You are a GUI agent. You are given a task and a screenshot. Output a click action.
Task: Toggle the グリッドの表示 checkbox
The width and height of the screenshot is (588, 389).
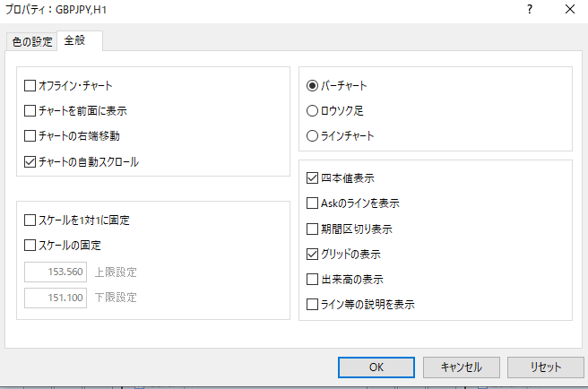click(313, 254)
